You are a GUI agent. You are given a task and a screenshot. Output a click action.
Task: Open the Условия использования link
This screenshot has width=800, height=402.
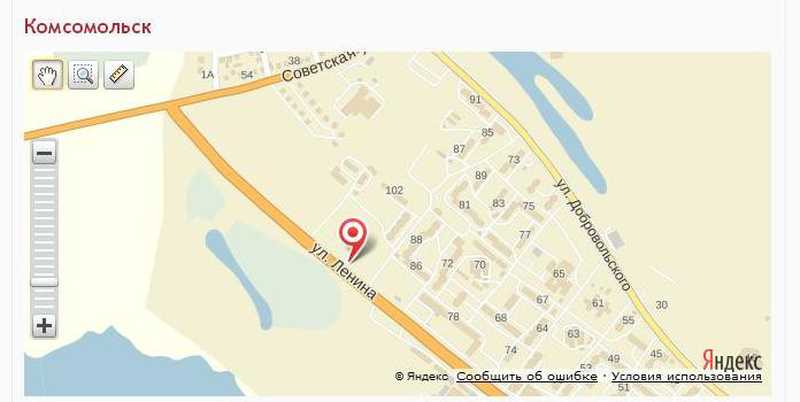687,376
